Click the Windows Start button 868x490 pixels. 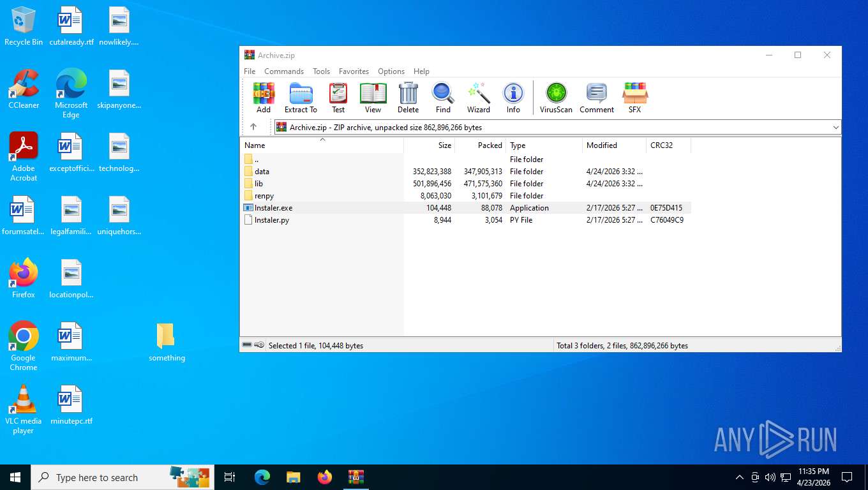[15, 477]
